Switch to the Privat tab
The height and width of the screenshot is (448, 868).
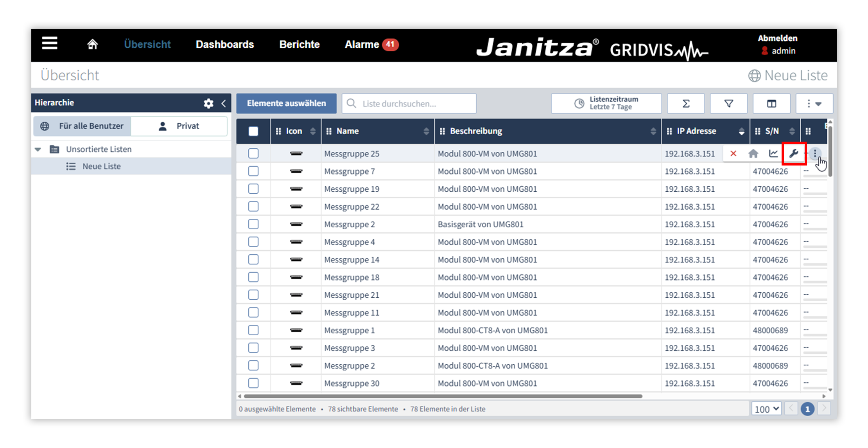(179, 126)
